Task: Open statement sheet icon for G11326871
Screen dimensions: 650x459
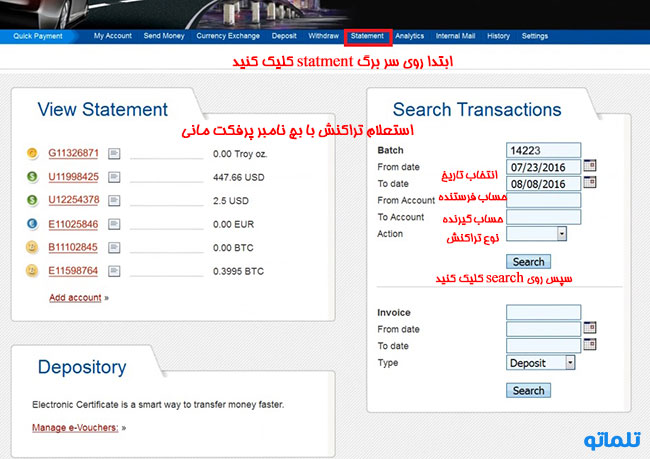Action: click(114, 154)
